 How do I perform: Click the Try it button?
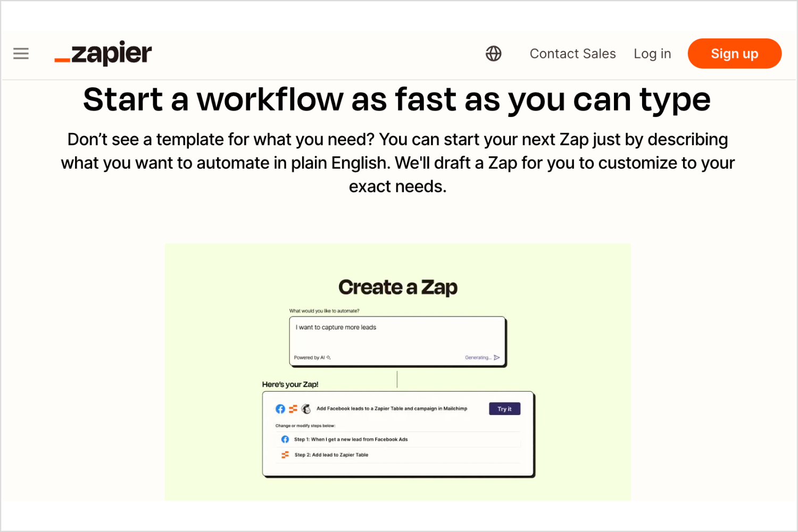(504, 409)
